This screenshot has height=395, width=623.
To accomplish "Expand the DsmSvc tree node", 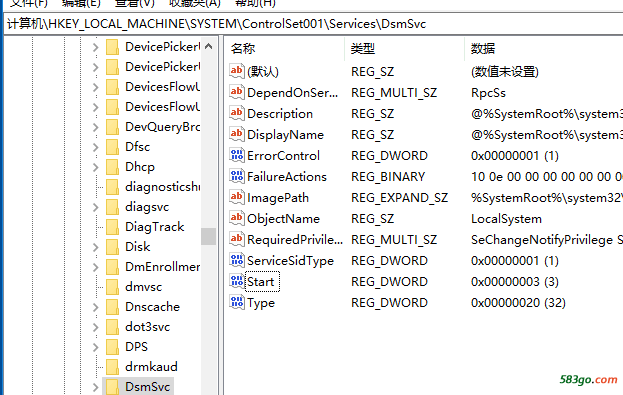I will (95, 387).
